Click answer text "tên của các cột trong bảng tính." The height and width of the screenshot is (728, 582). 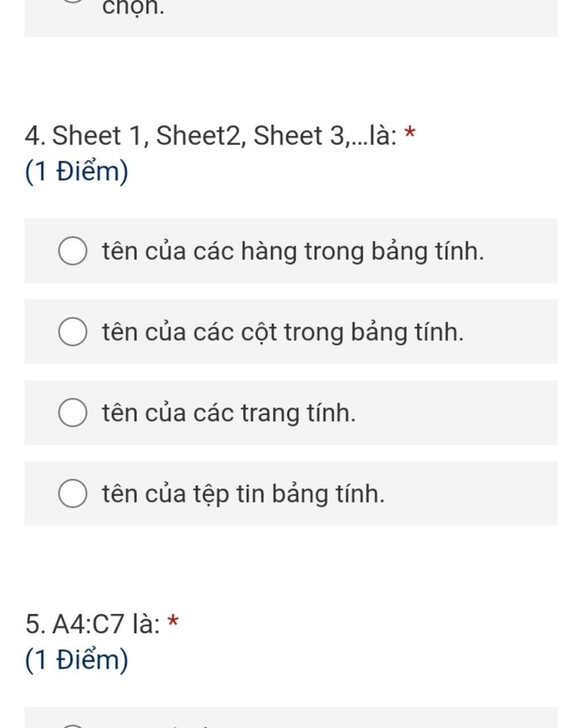pos(282,332)
